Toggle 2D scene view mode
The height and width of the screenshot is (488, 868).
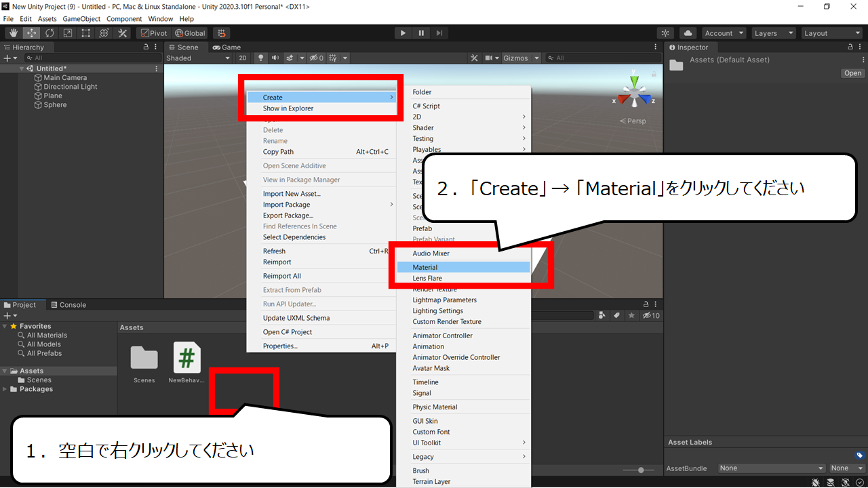coord(243,58)
